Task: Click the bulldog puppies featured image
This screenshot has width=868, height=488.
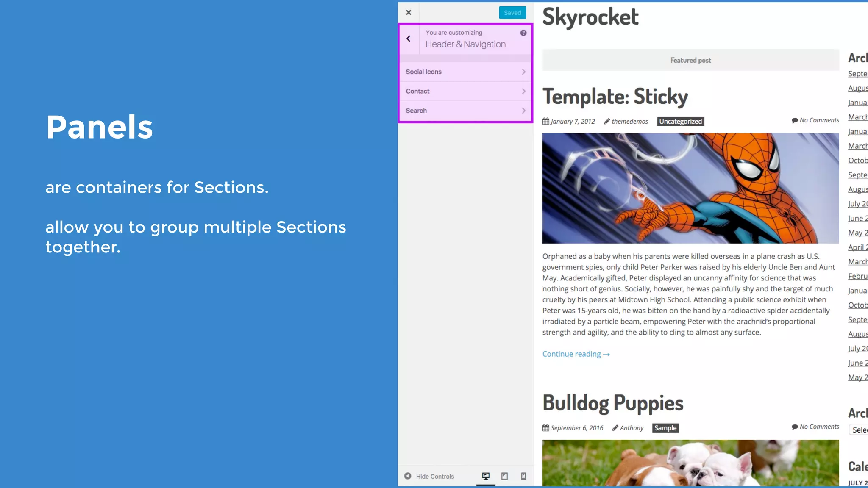Action: (x=690, y=463)
